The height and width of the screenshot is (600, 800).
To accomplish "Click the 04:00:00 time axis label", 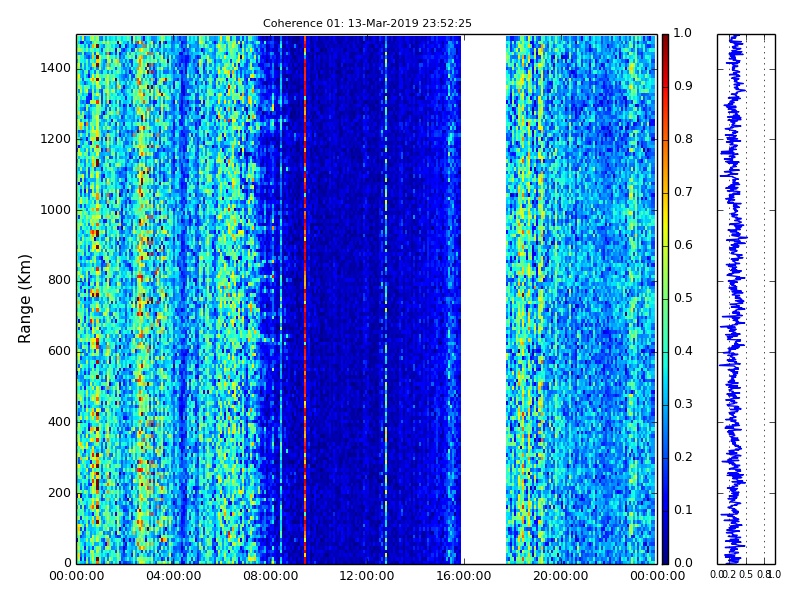I will pyautogui.click(x=173, y=576).
